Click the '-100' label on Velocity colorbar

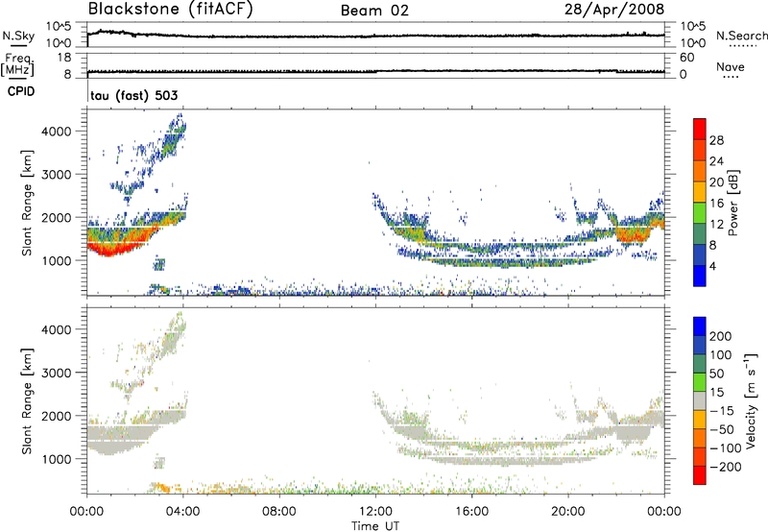(x=725, y=448)
